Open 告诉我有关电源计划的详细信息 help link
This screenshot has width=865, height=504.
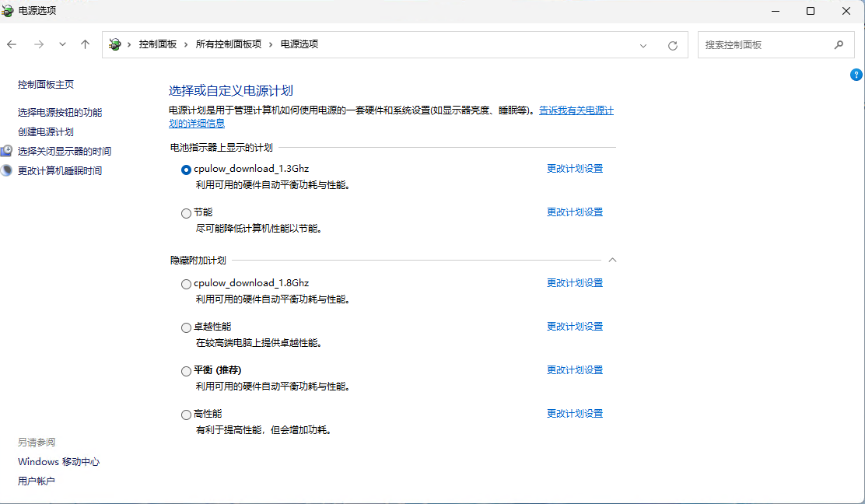click(x=576, y=110)
